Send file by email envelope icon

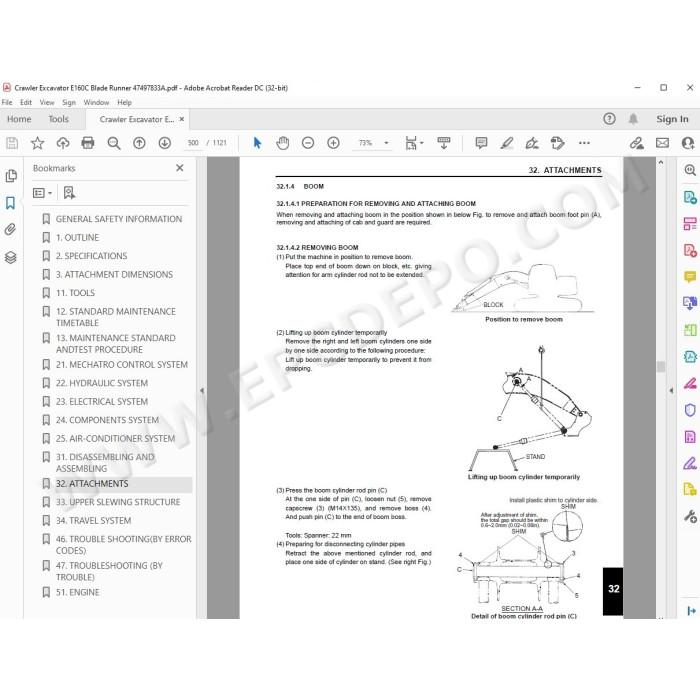tap(662, 143)
